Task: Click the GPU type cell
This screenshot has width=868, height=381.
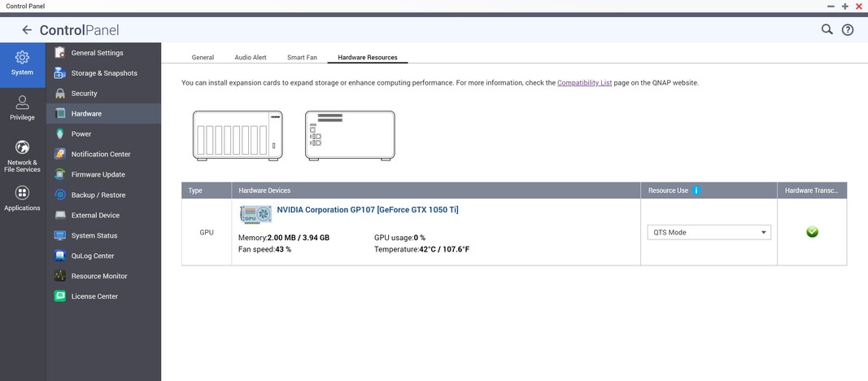Action: click(207, 232)
